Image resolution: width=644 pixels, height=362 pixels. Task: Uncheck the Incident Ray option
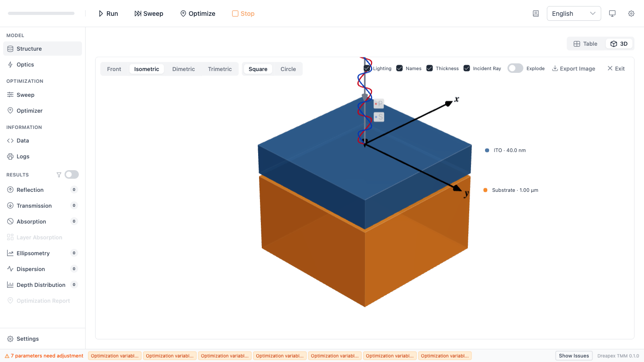click(466, 68)
